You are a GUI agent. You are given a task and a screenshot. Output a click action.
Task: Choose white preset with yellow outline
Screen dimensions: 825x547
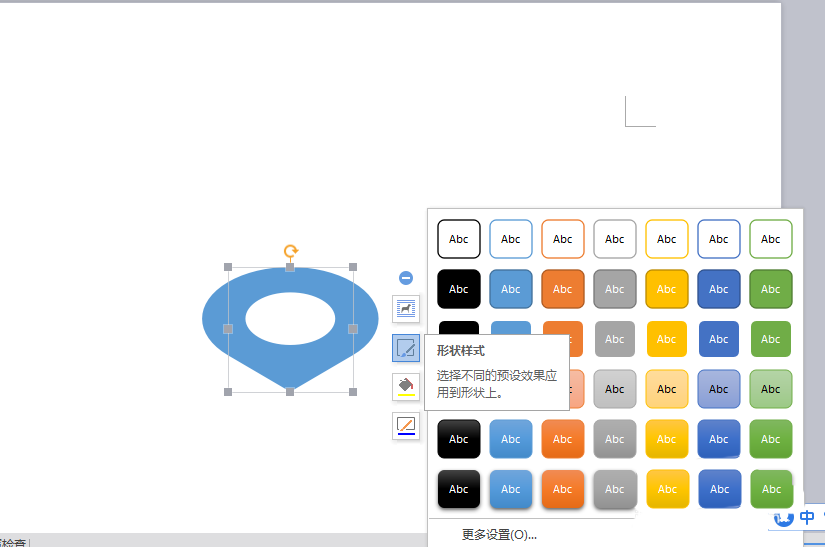tap(667, 239)
